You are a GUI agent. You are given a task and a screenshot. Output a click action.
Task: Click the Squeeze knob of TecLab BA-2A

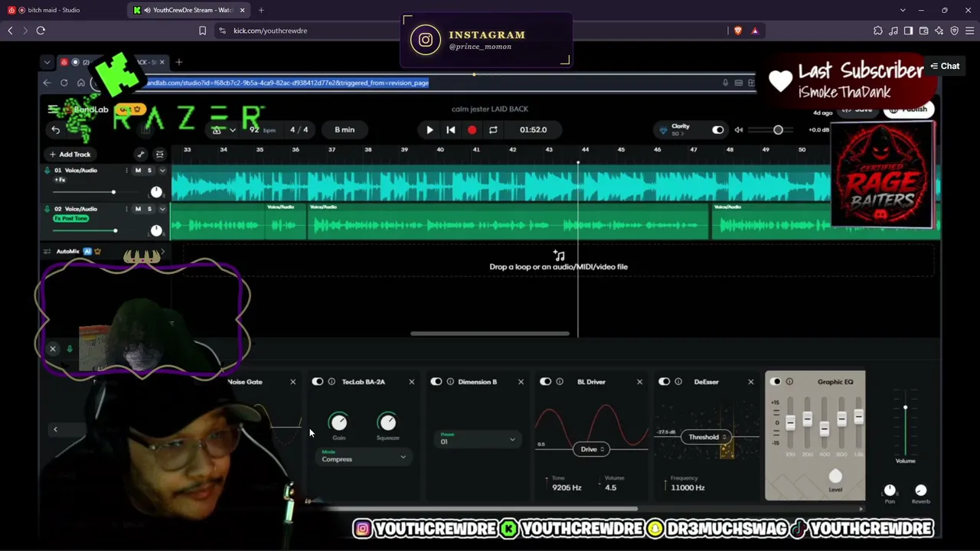point(387,422)
